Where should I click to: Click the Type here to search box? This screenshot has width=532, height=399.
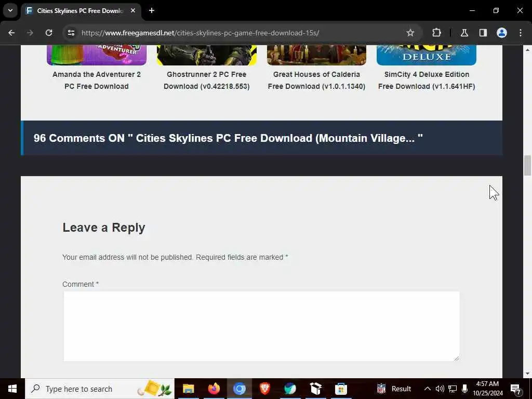pos(100,389)
